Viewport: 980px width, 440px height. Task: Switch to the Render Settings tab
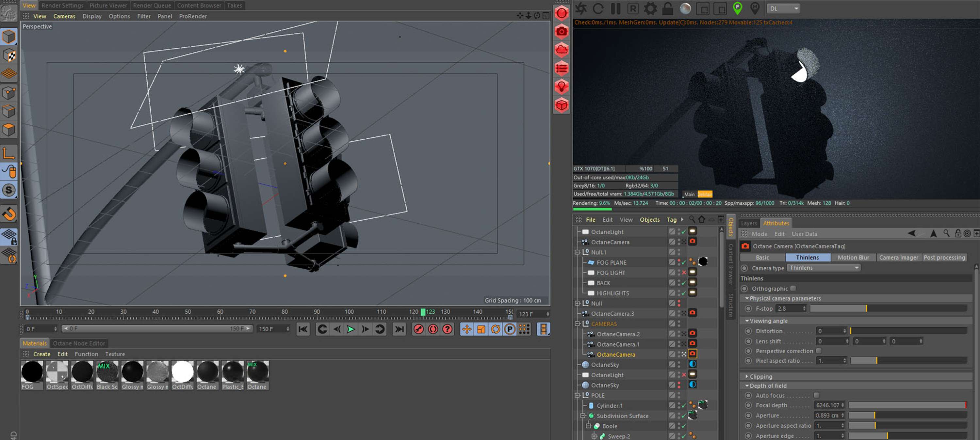62,5
